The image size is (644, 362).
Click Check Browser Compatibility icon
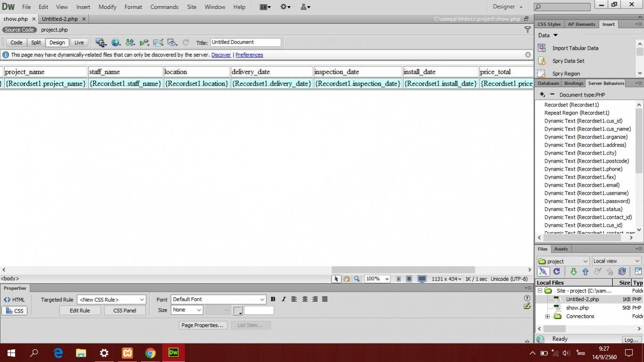pyautogui.click(x=158, y=42)
